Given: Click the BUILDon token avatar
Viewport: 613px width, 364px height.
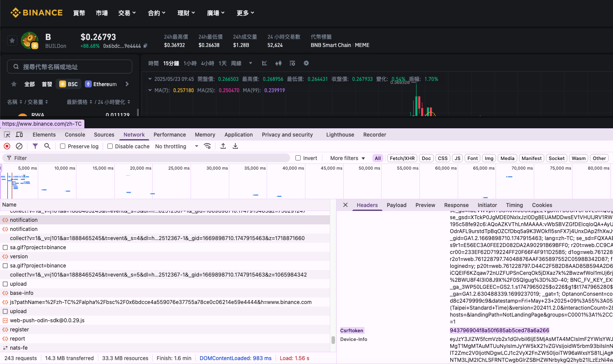Looking at the screenshot, I should (30, 40).
